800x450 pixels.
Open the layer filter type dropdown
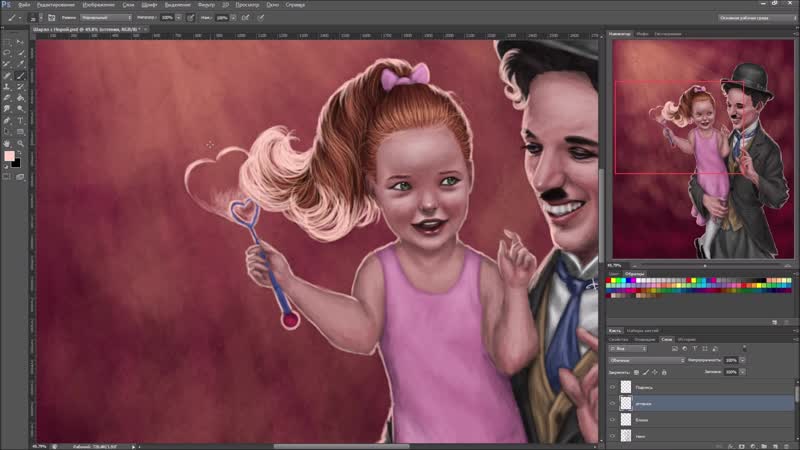628,348
